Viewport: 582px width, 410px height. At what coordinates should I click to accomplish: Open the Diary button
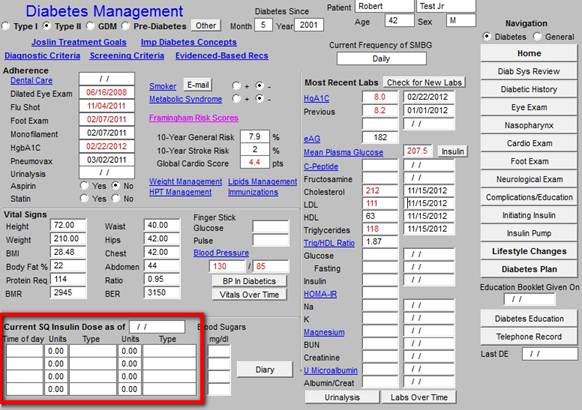pos(265,370)
